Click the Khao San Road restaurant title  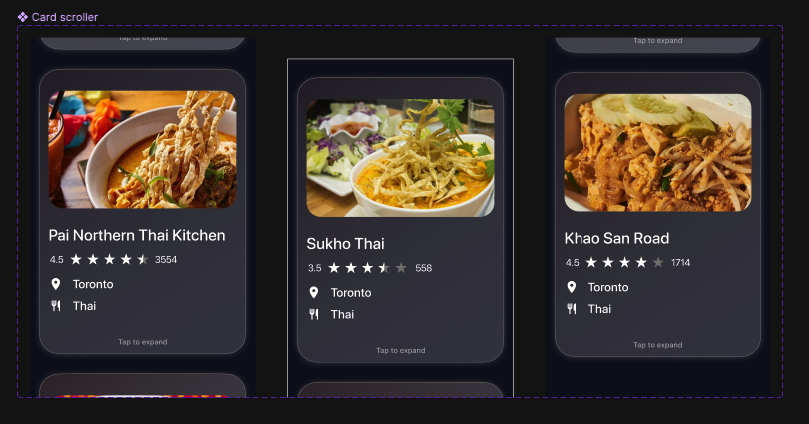click(617, 238)
